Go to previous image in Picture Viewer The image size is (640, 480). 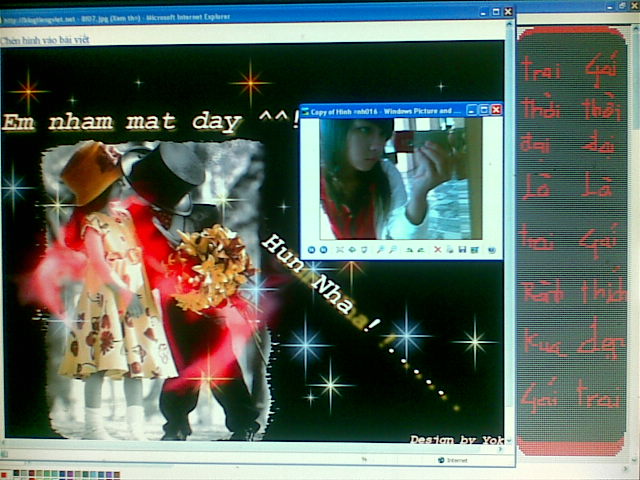coord(311,249)
